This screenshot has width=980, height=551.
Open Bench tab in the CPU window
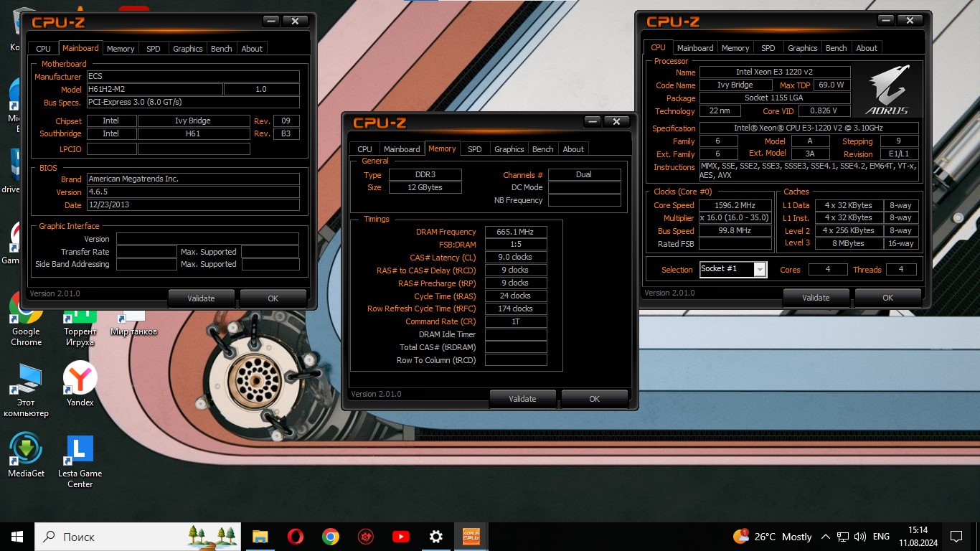click(x=837, y=48)
